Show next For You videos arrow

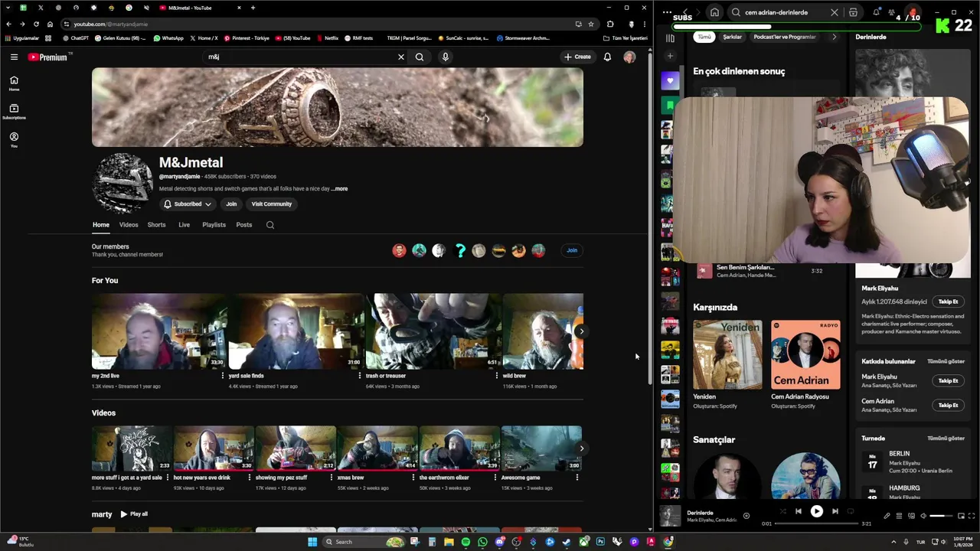(x=581, y=331)
